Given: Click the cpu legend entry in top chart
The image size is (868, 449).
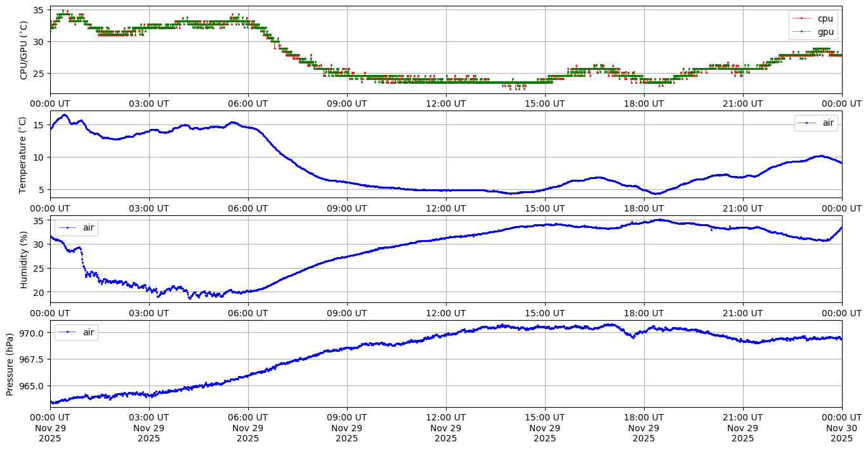Looking at the screenshot, I should 825,18.
